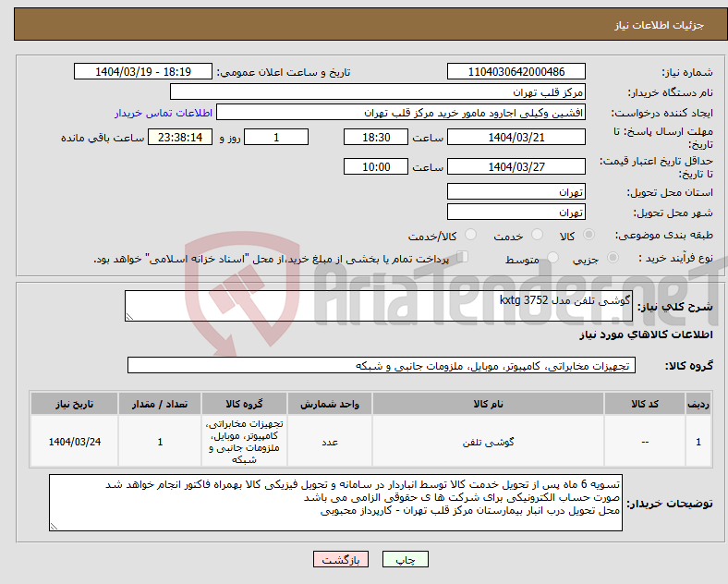Image resolution: width=728 pixels, height=584 pixels.
Task: Click the بازگشت back button
Action: point(341,559)
